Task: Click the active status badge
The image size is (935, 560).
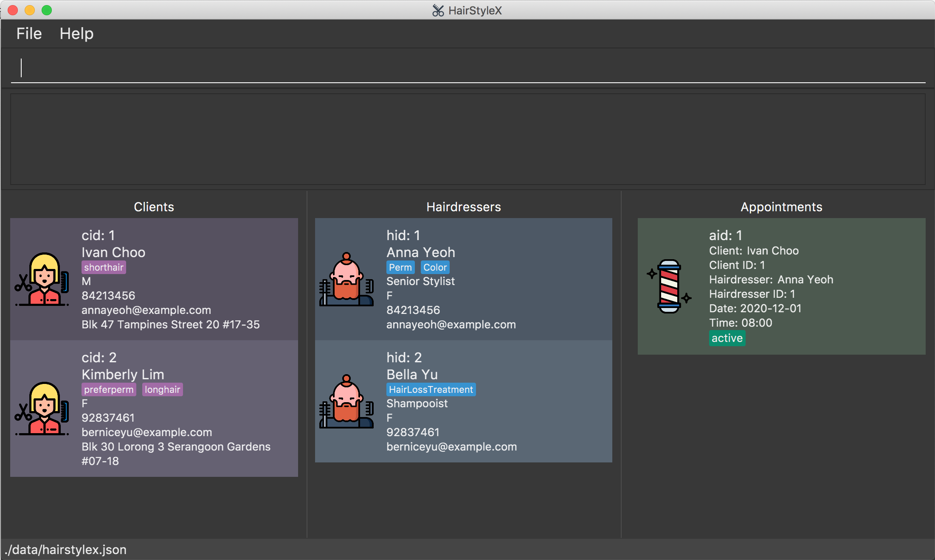Action: (x=727, y=338)
